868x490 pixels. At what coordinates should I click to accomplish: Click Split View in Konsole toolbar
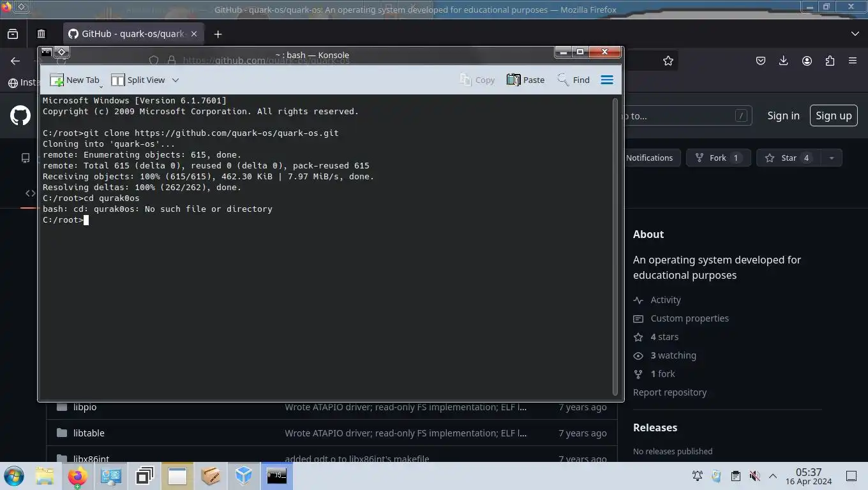138,80
